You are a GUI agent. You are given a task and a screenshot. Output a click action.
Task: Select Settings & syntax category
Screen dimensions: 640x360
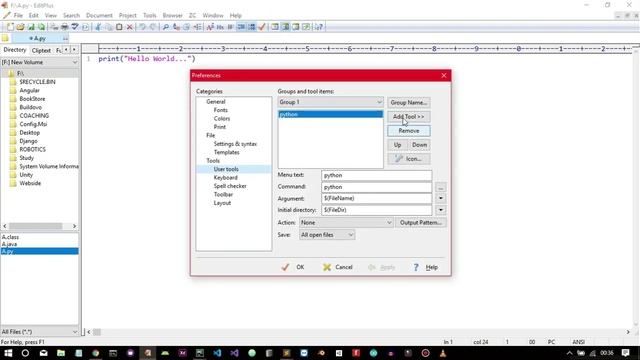coord(235,144)
